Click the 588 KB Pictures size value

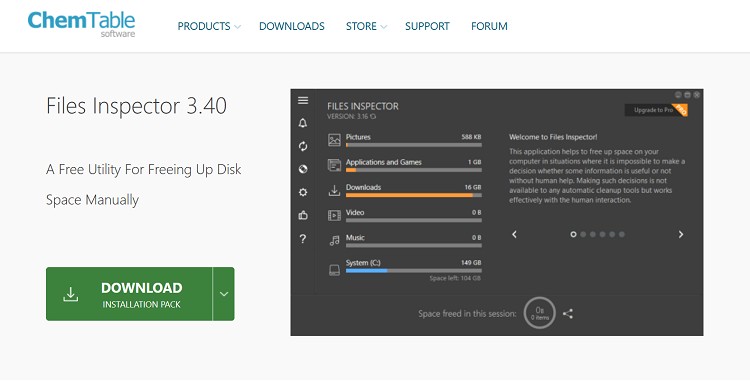point(471,137)
